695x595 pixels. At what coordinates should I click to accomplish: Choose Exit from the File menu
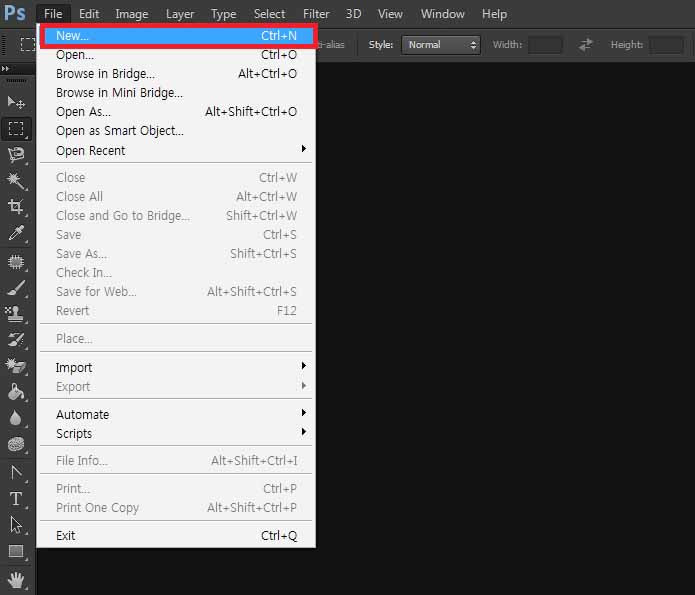177,536
